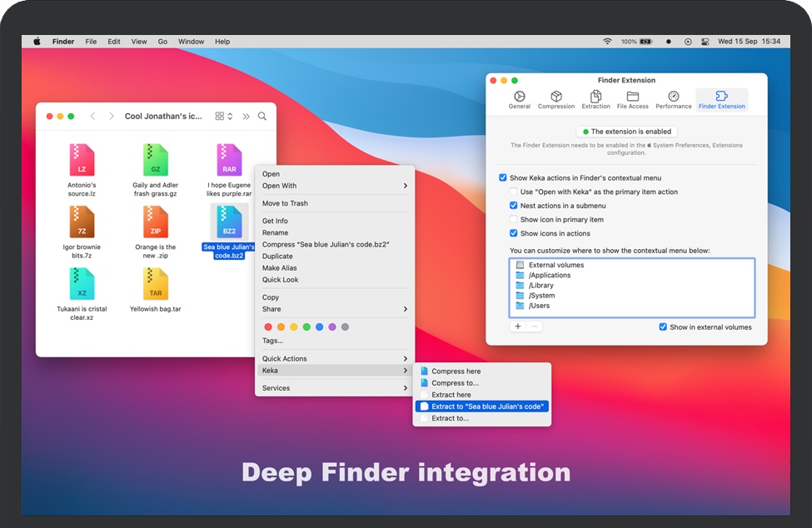Open the Wi-Fi status menu icon

[x=607, y=42]
